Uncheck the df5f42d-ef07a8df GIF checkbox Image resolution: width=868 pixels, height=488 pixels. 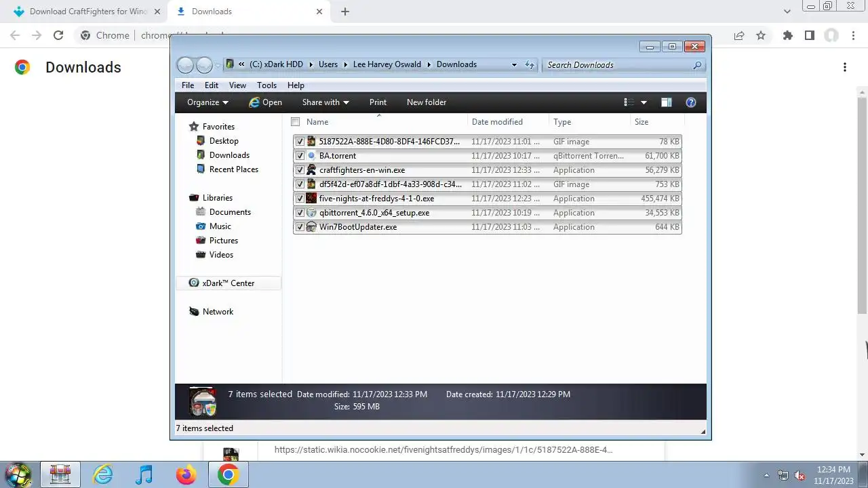pos(300,184)
